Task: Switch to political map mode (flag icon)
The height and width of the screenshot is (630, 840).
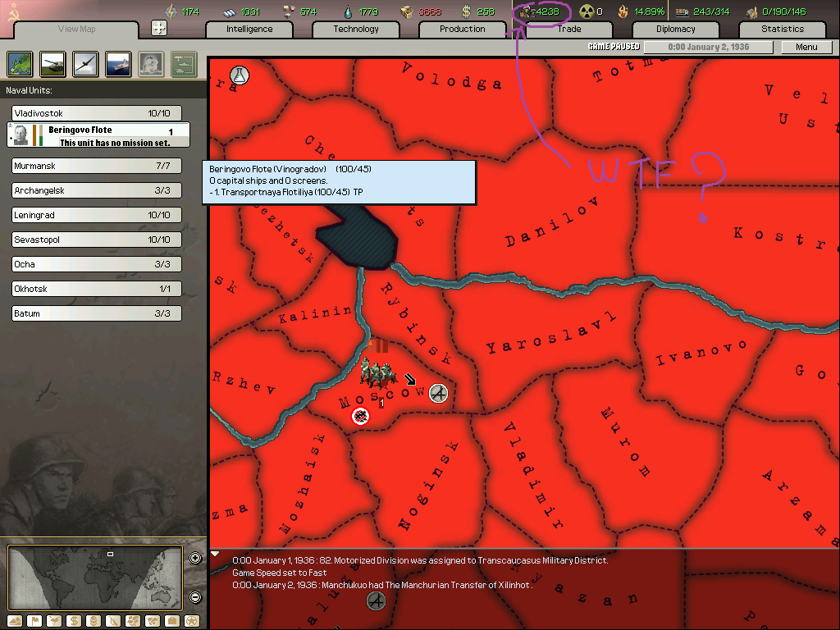Action: tap(34, 621)
